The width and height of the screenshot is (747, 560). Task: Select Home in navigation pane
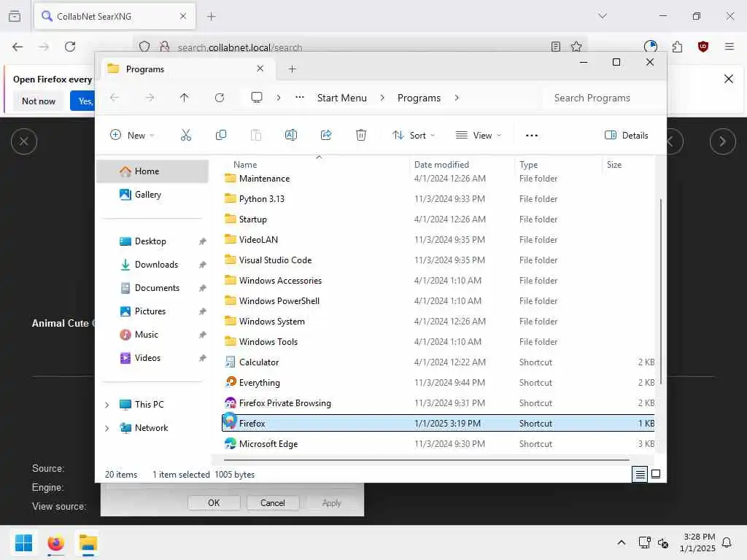(152, 171)
